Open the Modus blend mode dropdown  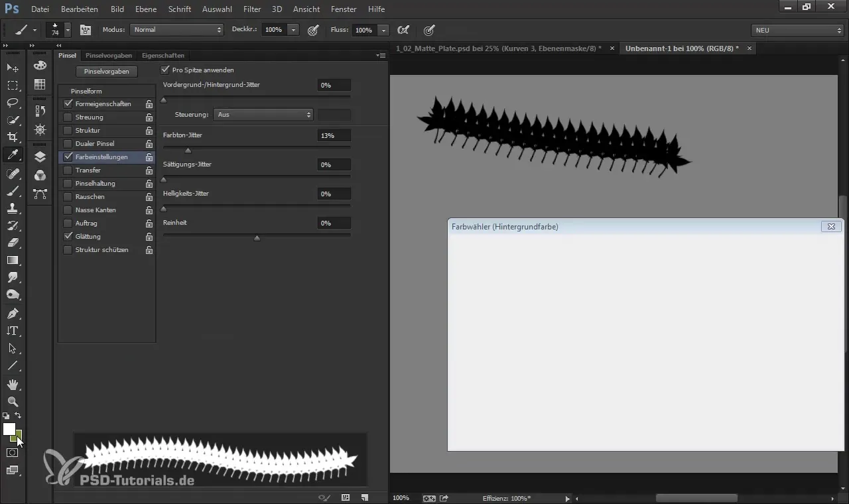pyautogui.click(x=176, y=30)
